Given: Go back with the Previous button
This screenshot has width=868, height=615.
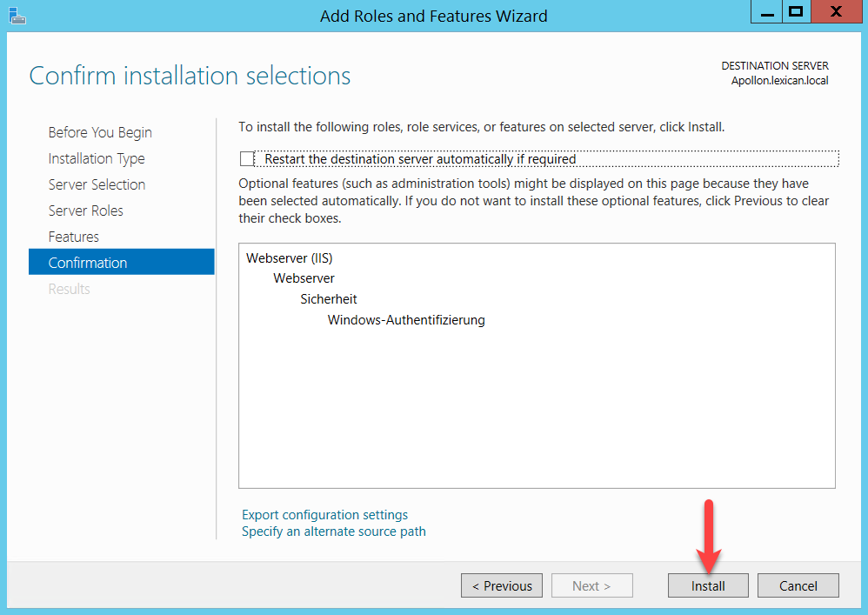Looking at the screenshot, I should [502, 586].
